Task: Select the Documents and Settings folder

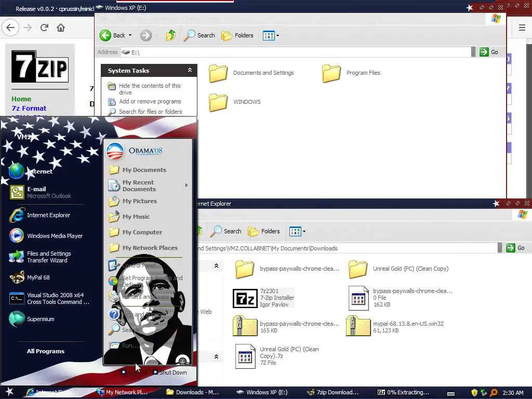Action: coord(251,73)
